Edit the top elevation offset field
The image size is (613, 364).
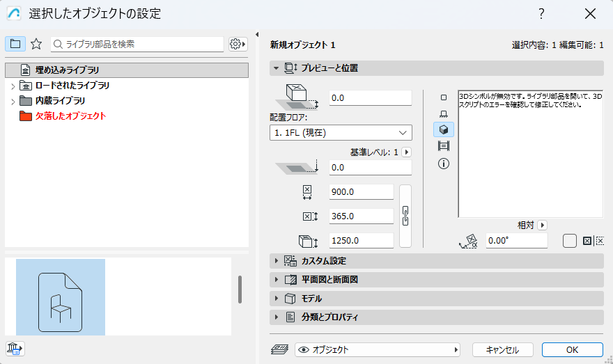click(x=370, y=98)
